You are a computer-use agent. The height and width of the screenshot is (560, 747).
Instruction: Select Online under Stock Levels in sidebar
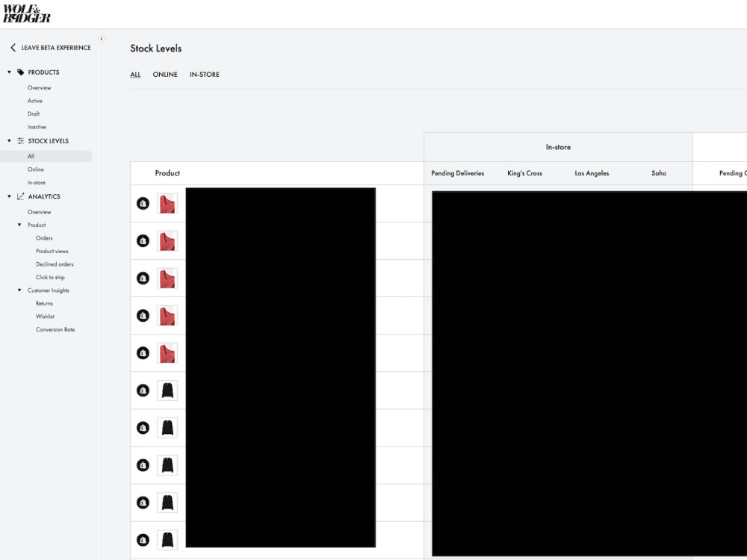36,169
